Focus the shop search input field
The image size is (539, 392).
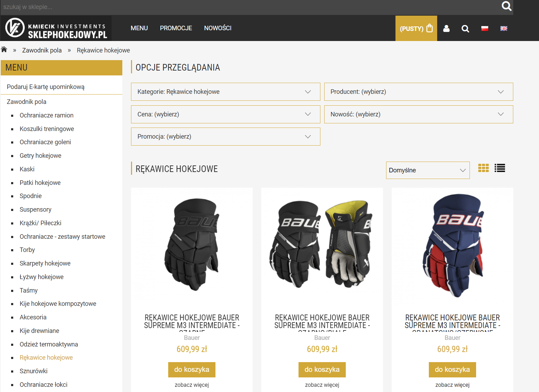[243, 7]
